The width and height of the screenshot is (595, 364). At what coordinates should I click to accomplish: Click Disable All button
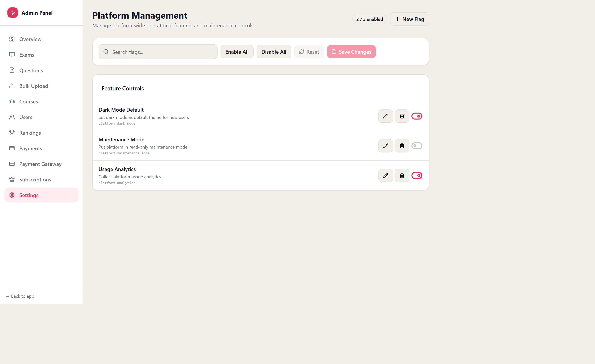pos(274,52)
